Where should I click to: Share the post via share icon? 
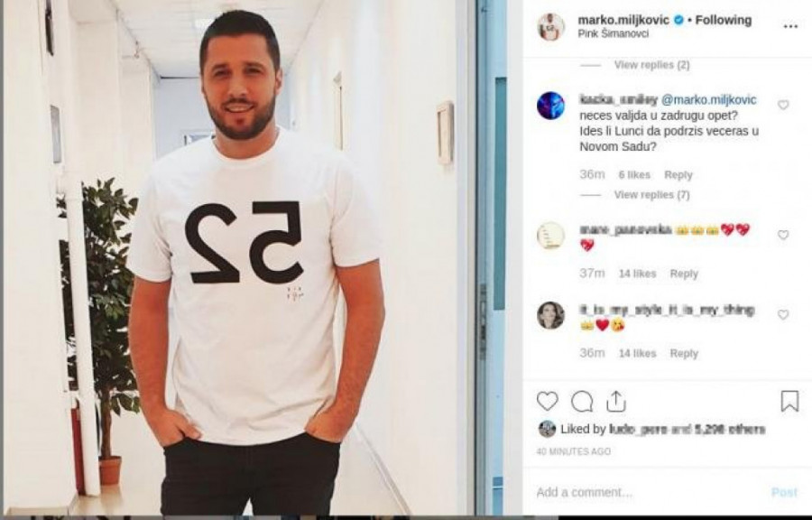pyautogui.click(x=615, y=402)
